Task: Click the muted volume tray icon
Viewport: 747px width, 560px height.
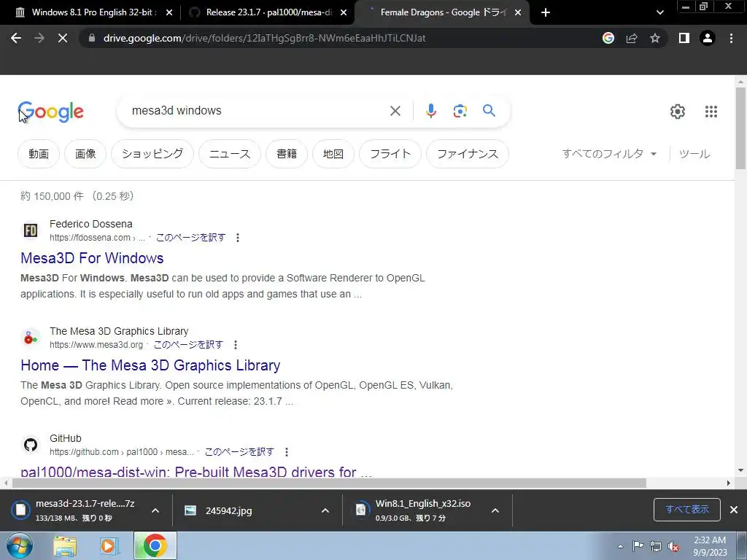Action: tap(673, 547)
